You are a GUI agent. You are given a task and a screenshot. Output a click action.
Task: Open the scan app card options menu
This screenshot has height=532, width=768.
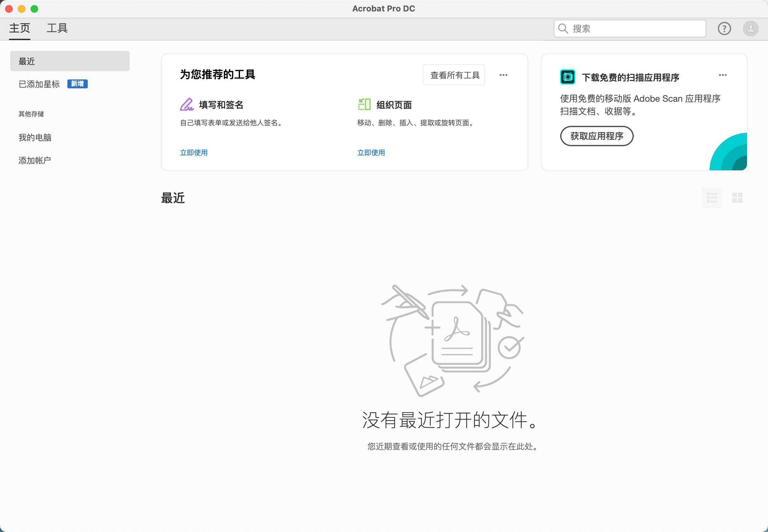[722, 75]
